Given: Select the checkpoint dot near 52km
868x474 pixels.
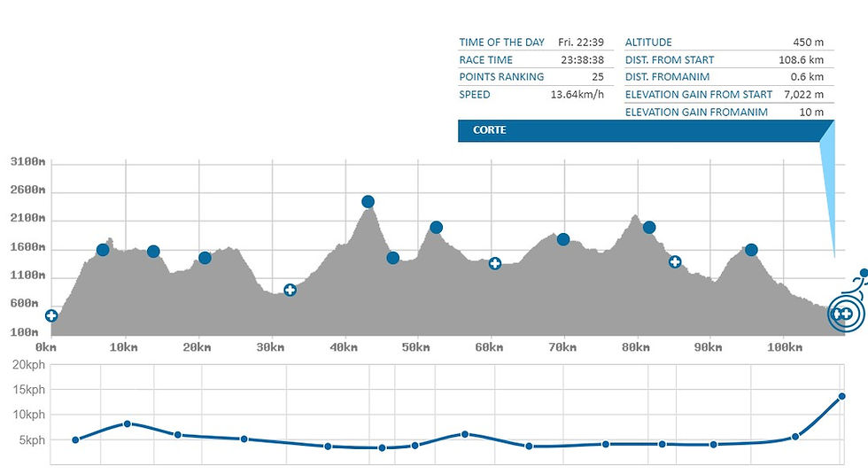Looking at the screenshot, I should point(436,227).
